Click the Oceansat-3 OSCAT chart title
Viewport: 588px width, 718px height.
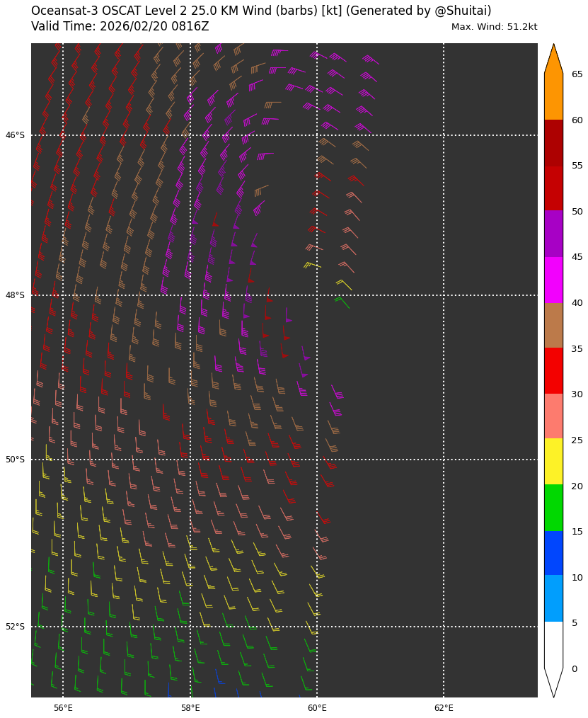click(x=261, y=11)
